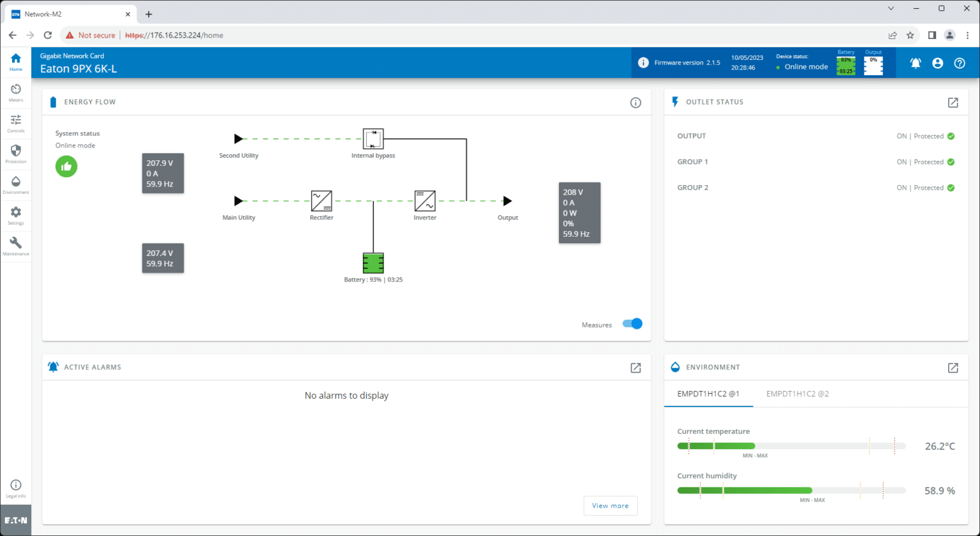Switch to the EMPDT1H1C2 @2 tab
980x536 pixels.
click(x=798, y=394)
